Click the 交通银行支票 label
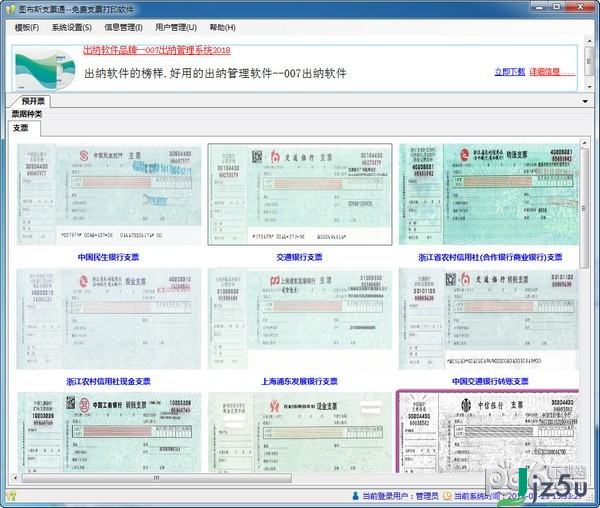Image resolution: width=600 pixels, height=508 pixels. point(300,257)
